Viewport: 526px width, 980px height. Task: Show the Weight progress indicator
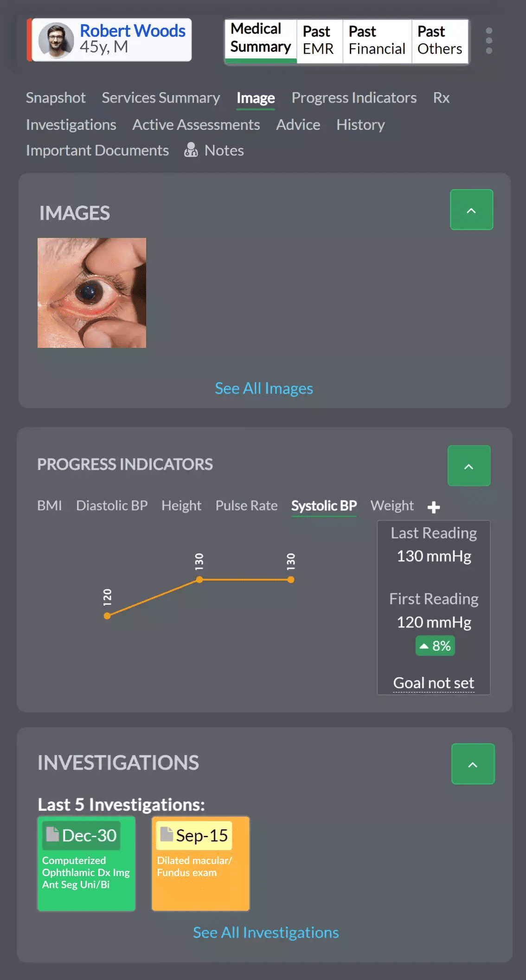392,506
